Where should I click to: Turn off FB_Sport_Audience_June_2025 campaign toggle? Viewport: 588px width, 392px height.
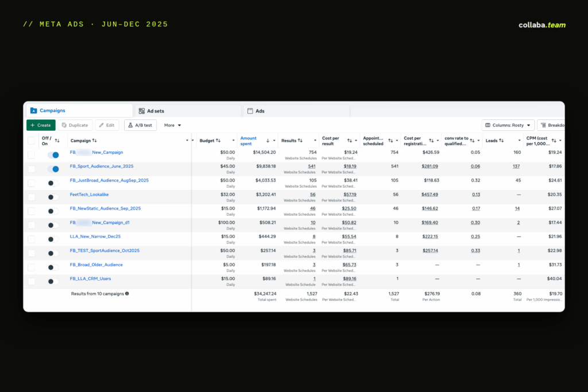[53, 169]
